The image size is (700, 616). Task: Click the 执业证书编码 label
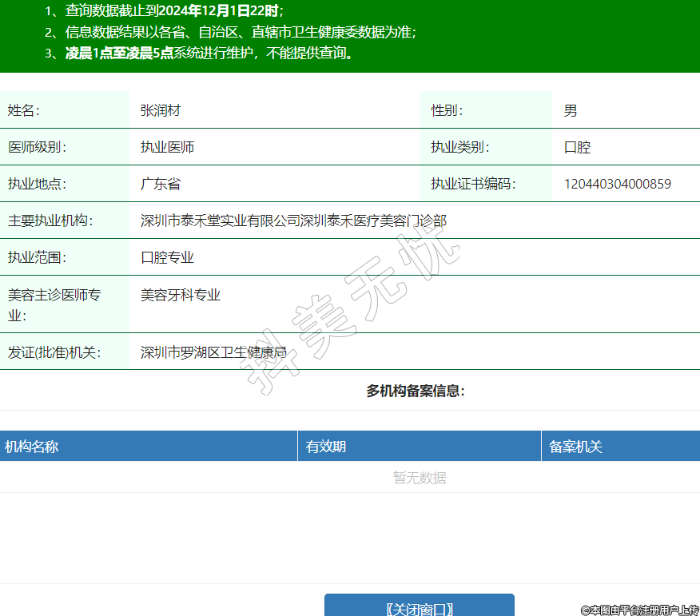[473, 184]
